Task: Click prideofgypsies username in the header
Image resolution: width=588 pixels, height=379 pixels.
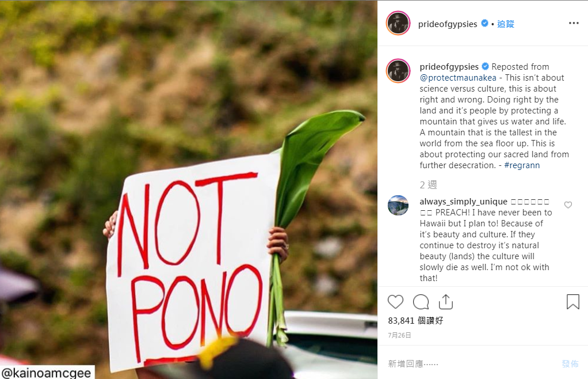Action: tap(448, 24)
